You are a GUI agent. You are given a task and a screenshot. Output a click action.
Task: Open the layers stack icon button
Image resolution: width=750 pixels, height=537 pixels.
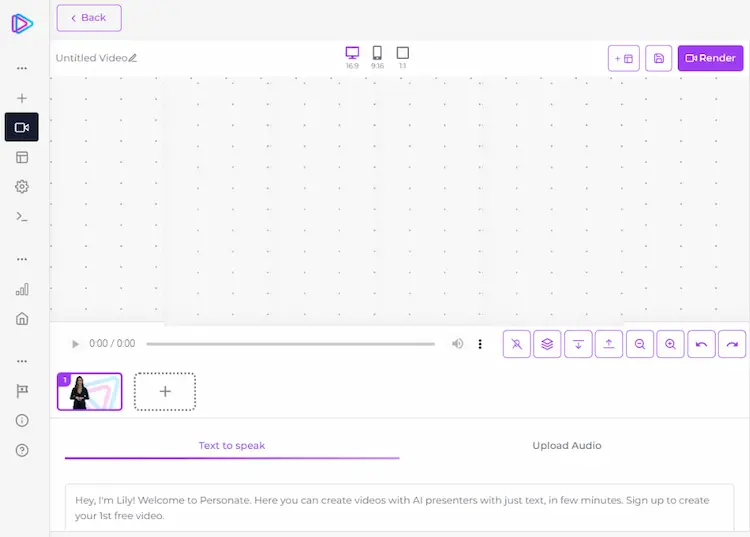(547, 344)
